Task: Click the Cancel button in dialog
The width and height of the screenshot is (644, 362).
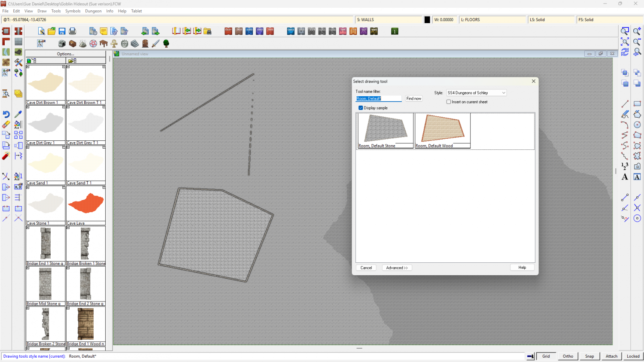Action: click(366, 268)
